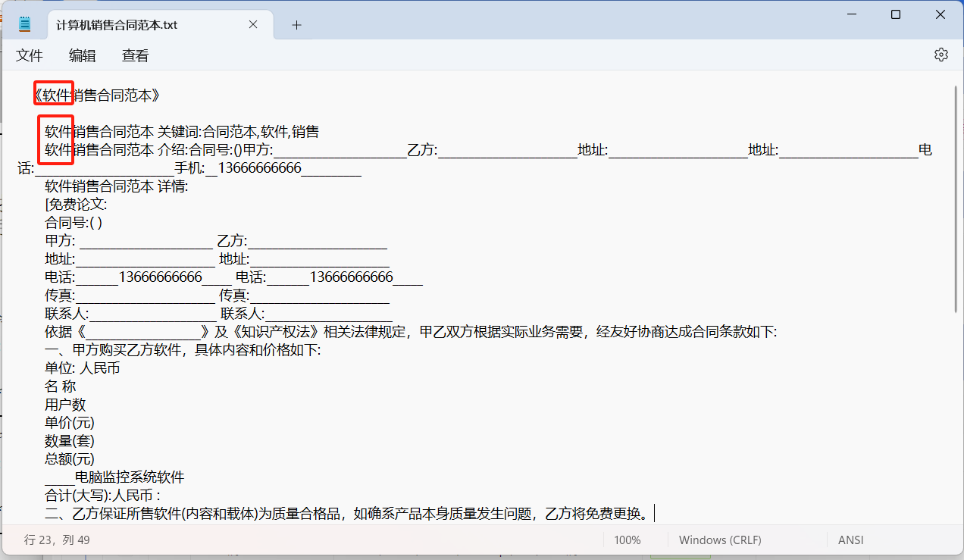Open the 编辑 menu
The width and height of the screenshot is (964, 560).
(82, 55)
